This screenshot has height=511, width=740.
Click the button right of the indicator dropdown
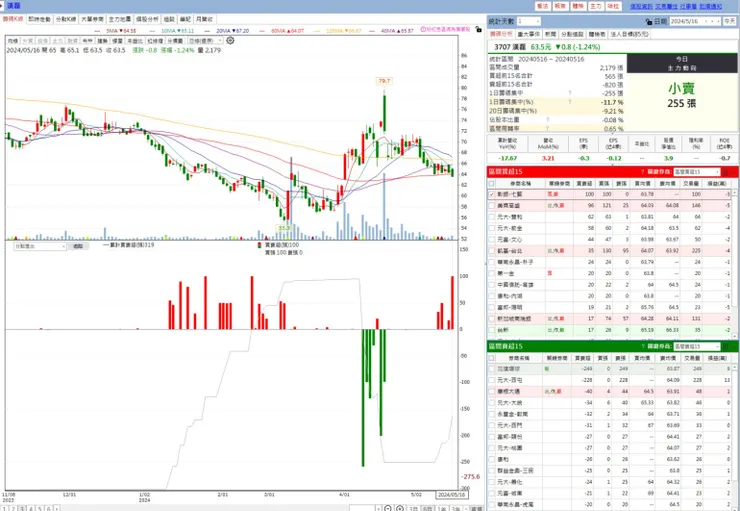pyautogui.click(x=78, y=246)
